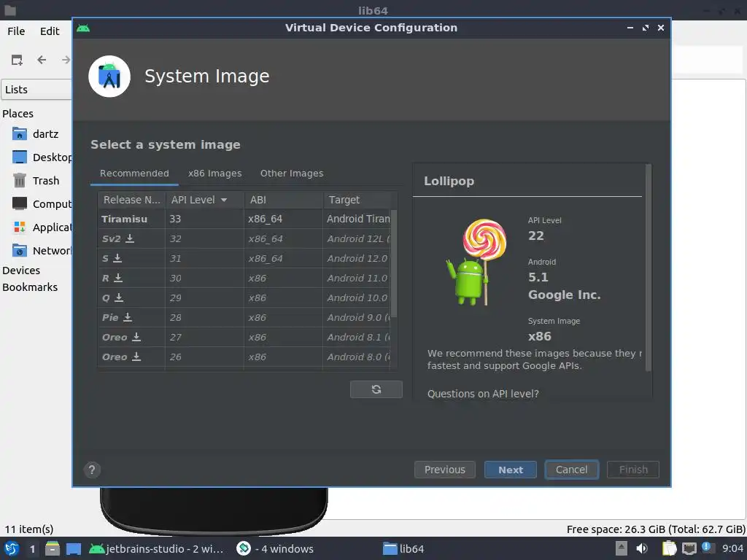Screen dimensions: 747x560
Task: Click the Next button
Action: tap(511, 470)
